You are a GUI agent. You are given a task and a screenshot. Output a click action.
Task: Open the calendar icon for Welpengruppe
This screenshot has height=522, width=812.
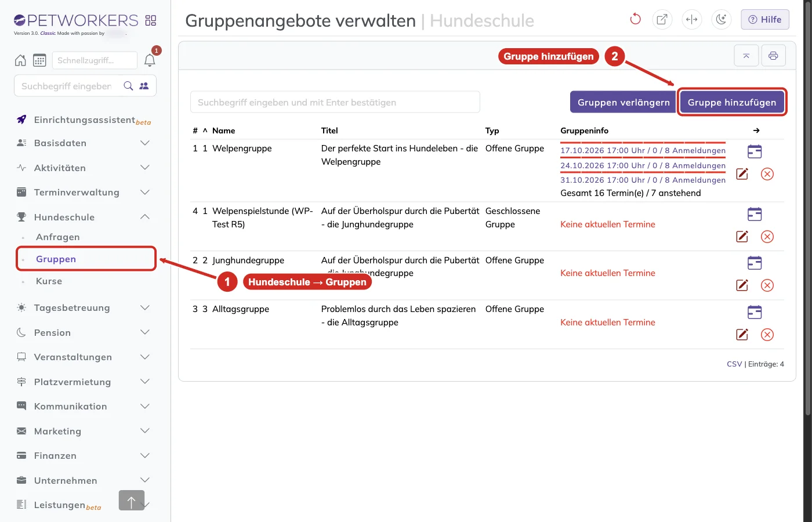755,151
